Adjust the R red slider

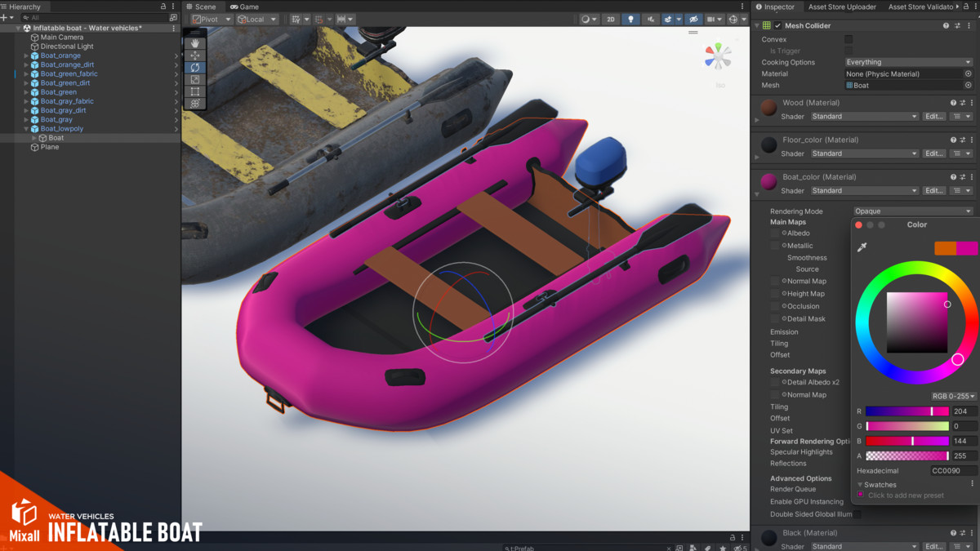(x=907, y=411)
